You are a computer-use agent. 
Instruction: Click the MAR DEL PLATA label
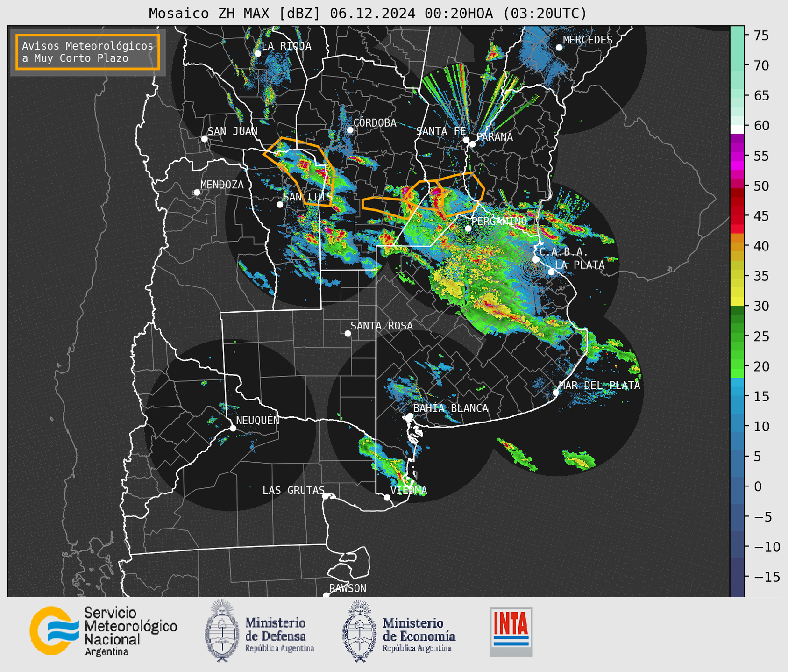coord(599,386)
